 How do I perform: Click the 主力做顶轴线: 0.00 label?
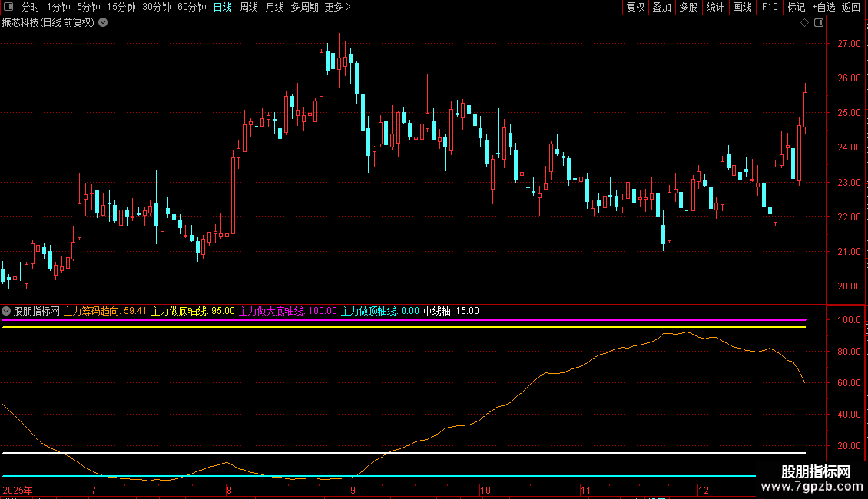coord(379,311)
